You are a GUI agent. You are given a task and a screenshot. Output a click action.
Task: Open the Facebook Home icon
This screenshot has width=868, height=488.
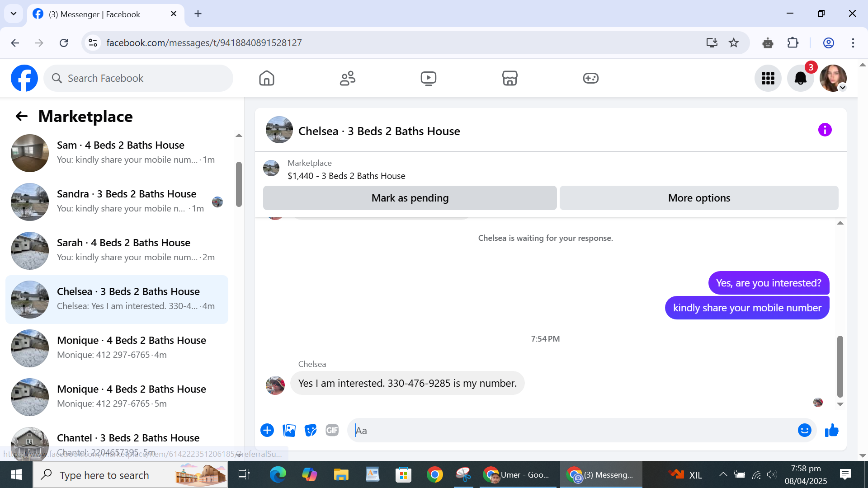coord(267,78)
